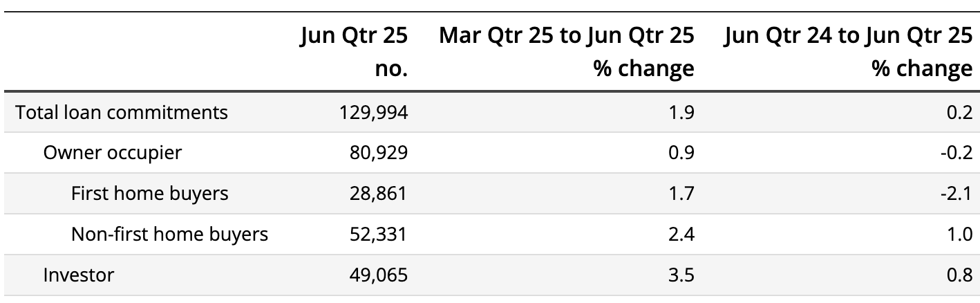This screenshot has width=980, height=303.
Task: Click the "Non-first home buyers" row label
Action: click(169, 235)
